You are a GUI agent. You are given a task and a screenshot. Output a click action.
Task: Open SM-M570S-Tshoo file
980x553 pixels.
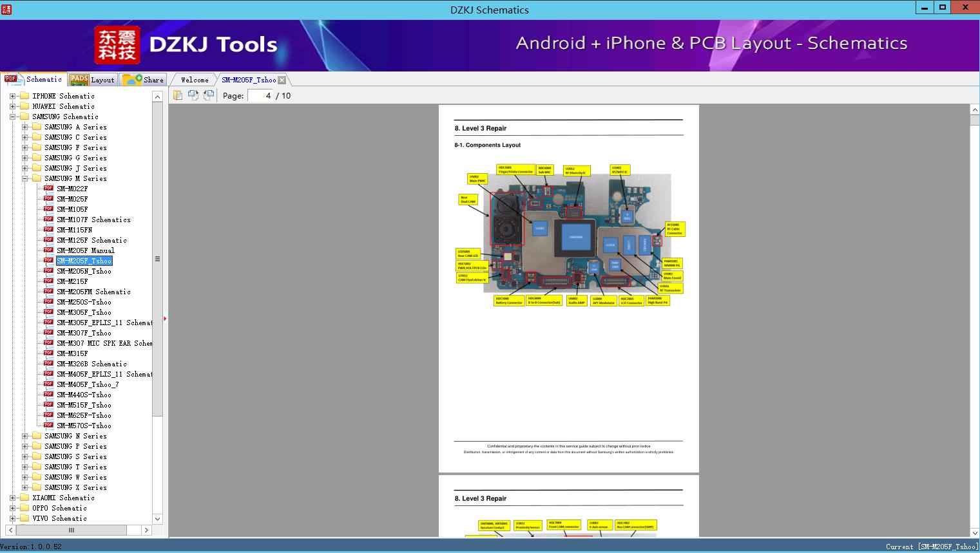point(84,426)
